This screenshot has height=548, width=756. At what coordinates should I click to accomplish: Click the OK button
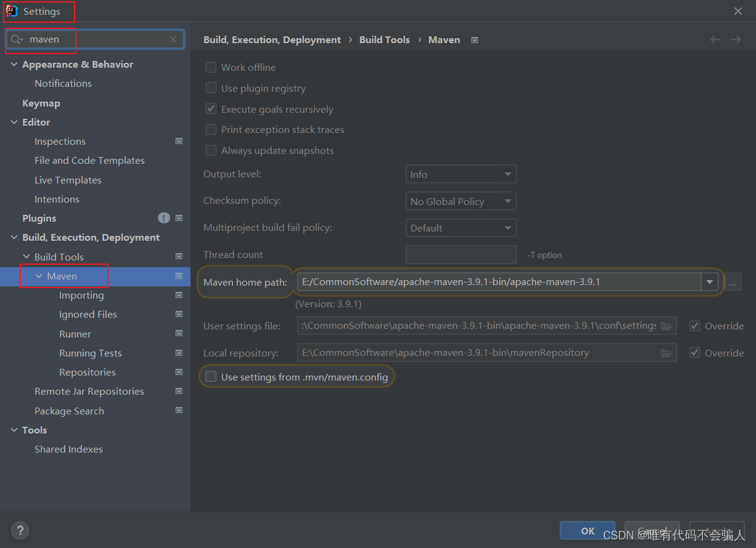click(588, 531)
